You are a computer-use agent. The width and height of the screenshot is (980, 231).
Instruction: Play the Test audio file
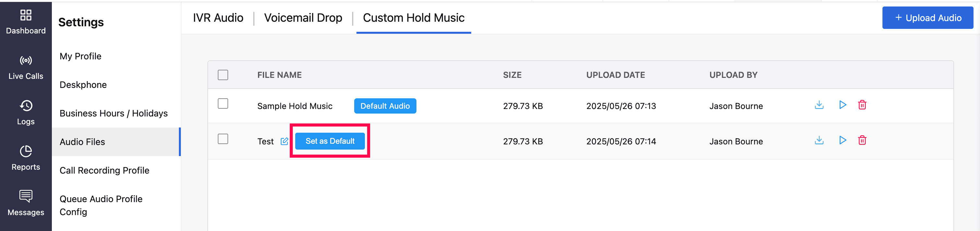842,140
